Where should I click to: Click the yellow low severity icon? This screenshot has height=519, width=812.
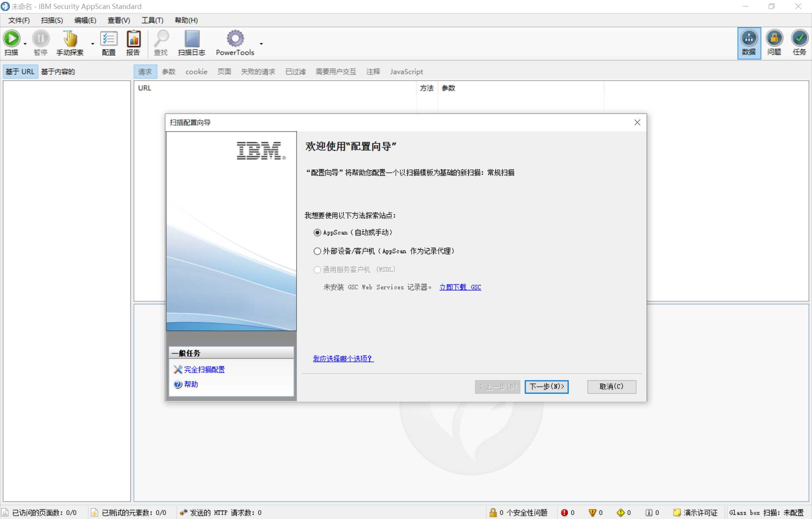[621, 513]
